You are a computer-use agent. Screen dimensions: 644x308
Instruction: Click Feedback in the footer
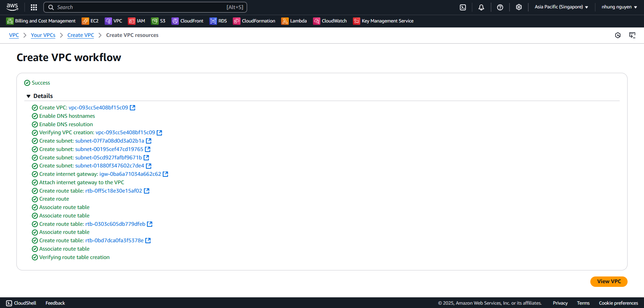55,303
